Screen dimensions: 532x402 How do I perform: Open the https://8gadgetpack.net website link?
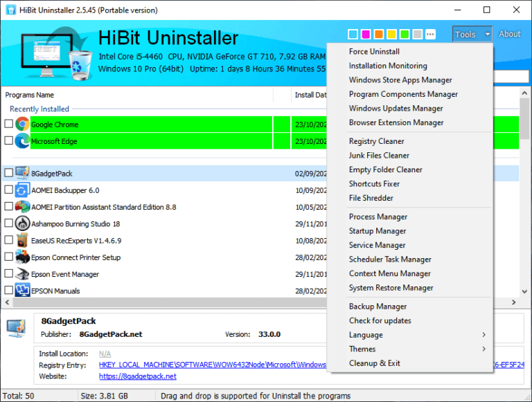click(138, 376)
